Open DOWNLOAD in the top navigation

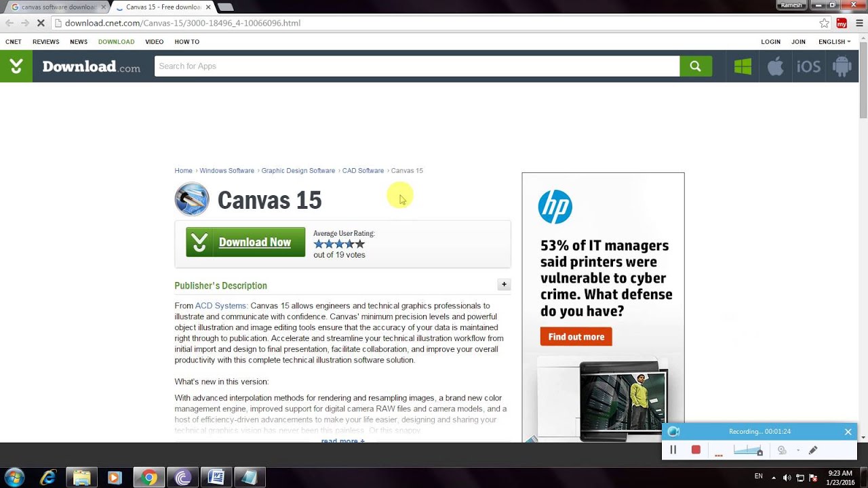click(116, 42)
